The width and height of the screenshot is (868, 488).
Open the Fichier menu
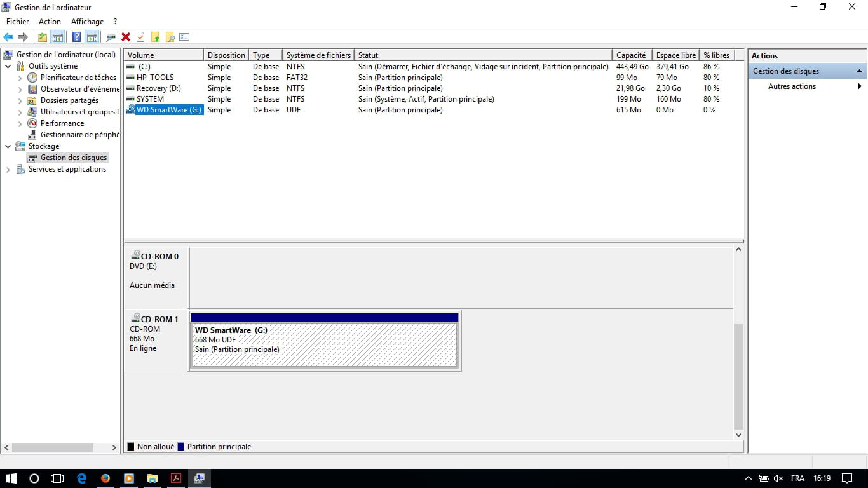18,22
